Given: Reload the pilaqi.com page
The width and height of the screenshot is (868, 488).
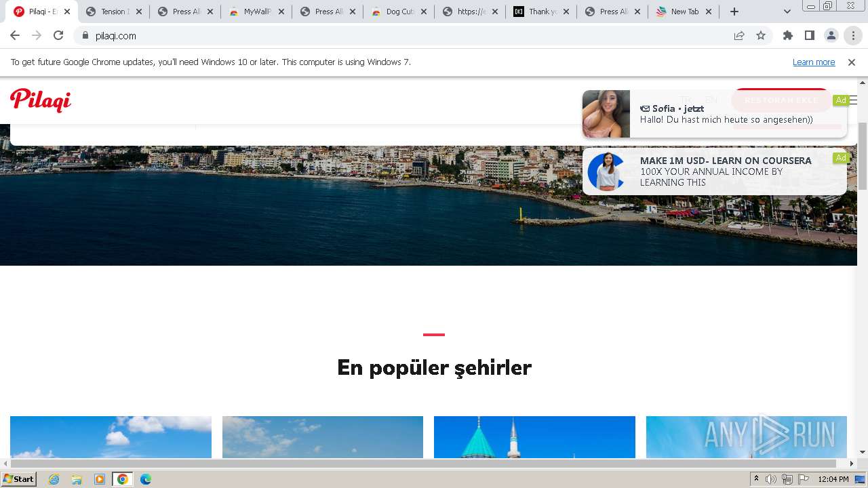Looking at the screenshot, I should 58,36.
